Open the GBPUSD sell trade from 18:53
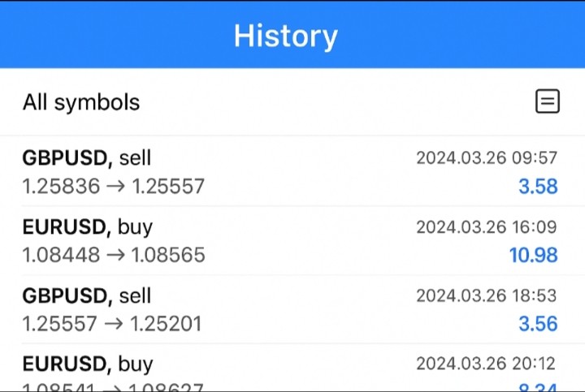The width and height of the screenshot is (585, 392). [86, 295]
